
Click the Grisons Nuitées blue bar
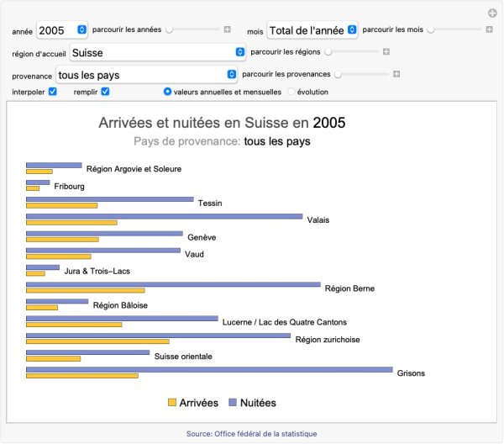pos(209,369)
